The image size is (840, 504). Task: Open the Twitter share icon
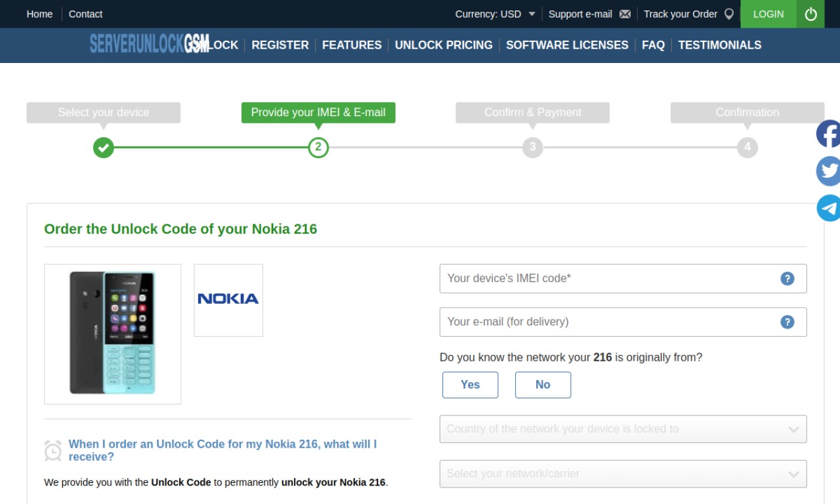[828, 171]
